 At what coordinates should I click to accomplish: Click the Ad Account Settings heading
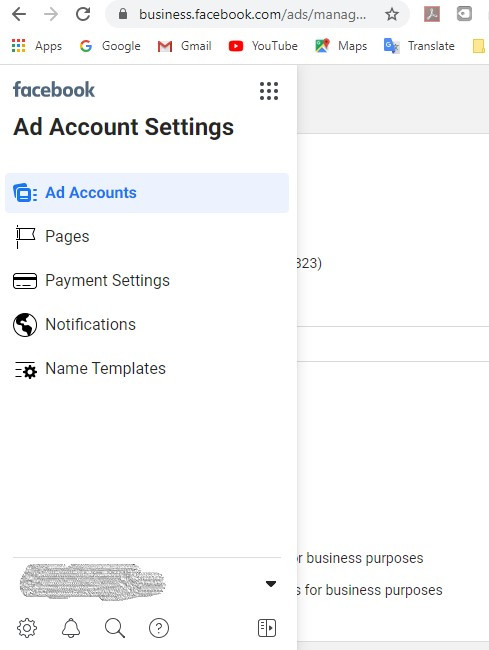pos(123,126)
